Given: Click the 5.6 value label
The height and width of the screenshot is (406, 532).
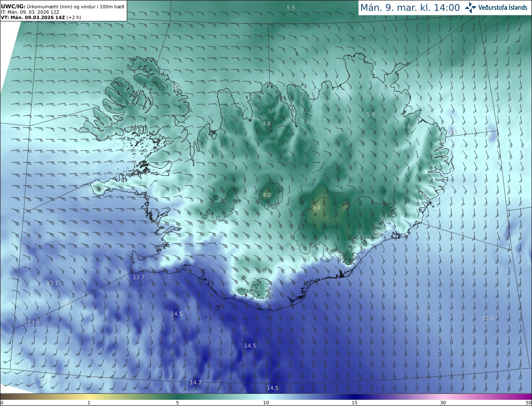Looking at the screenshot, I should coord(406,126).
